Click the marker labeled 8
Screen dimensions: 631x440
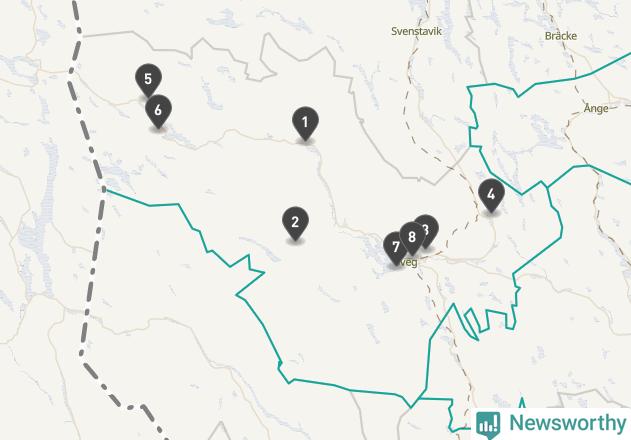pyautogui.click(x=412, y=238)
